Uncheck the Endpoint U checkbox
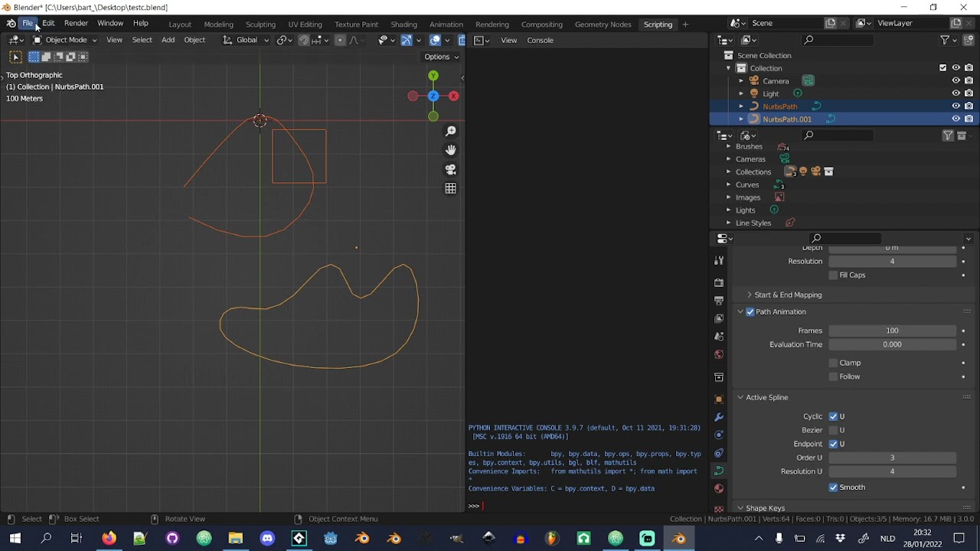Screen dimensions: 980x551 pos(833,444)
